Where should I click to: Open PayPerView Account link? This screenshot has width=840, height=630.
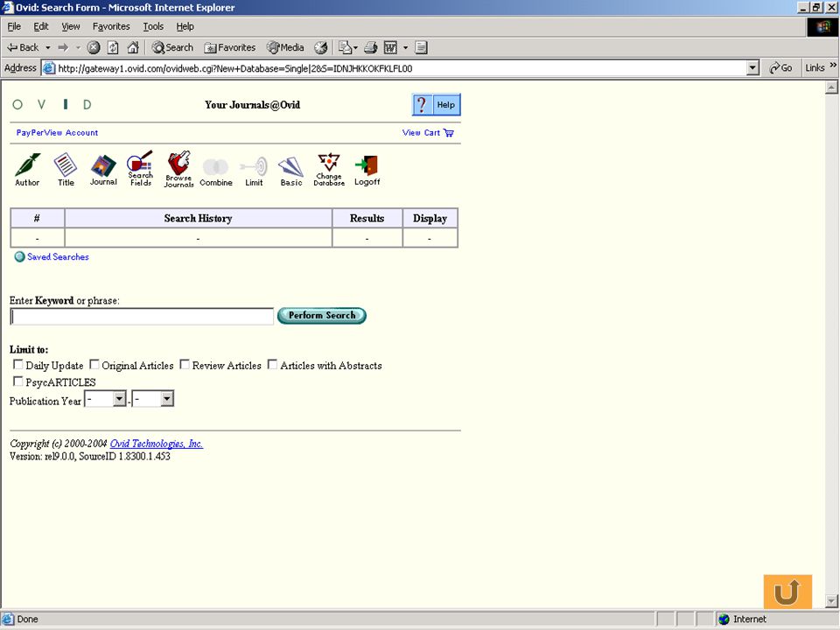(57, 133)
